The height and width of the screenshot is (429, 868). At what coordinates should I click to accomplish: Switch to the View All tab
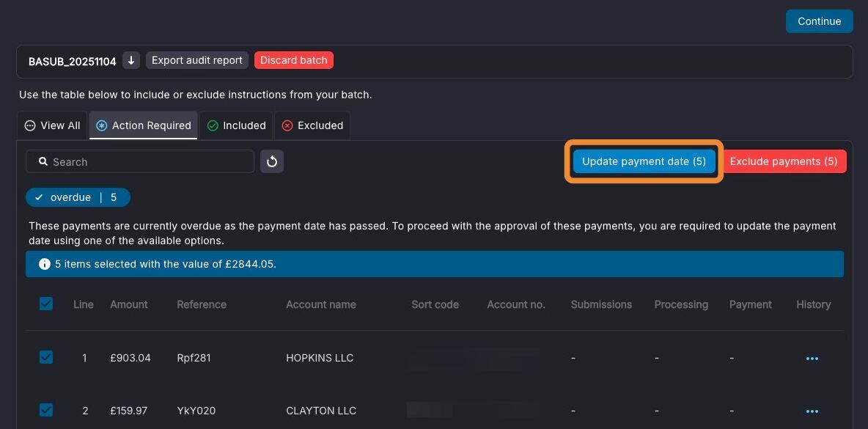53,125
